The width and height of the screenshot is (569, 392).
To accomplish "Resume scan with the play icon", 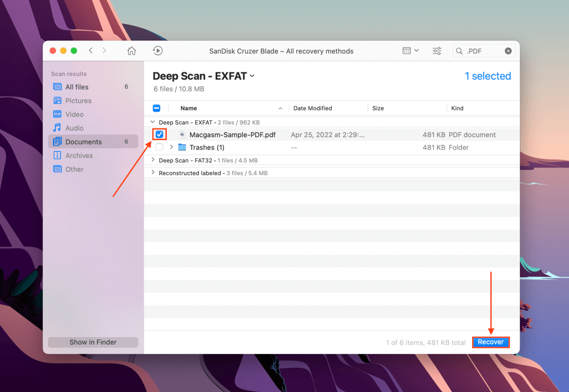I will [158, 51].
